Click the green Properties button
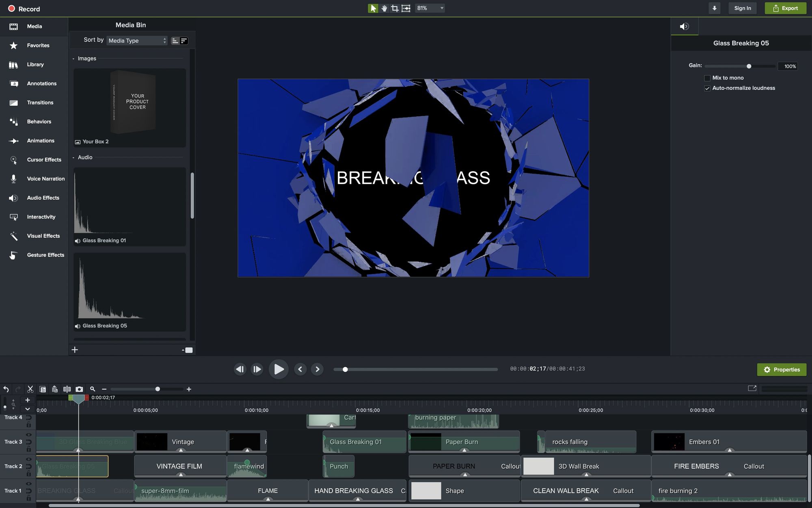812x508 pixels. [782, 369]
